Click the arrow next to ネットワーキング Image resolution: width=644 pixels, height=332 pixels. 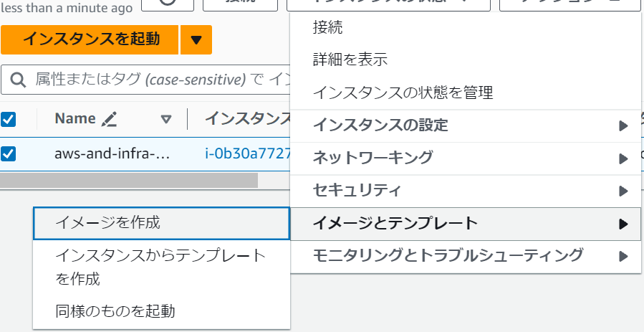click(623, 158)
